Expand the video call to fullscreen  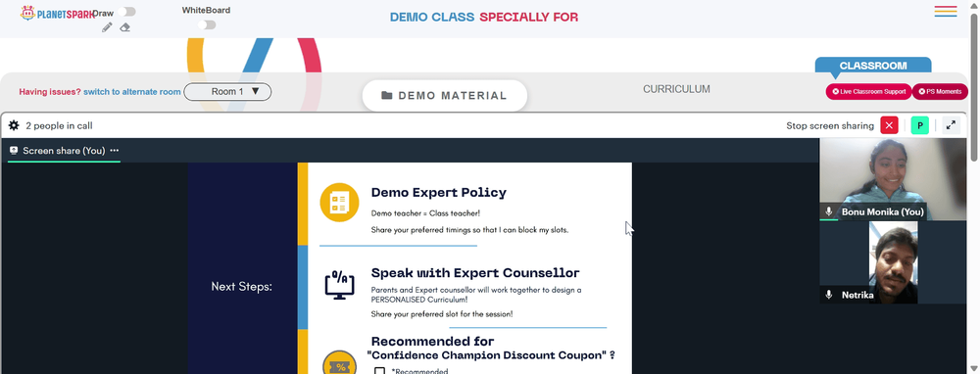[x=951, y=125]
